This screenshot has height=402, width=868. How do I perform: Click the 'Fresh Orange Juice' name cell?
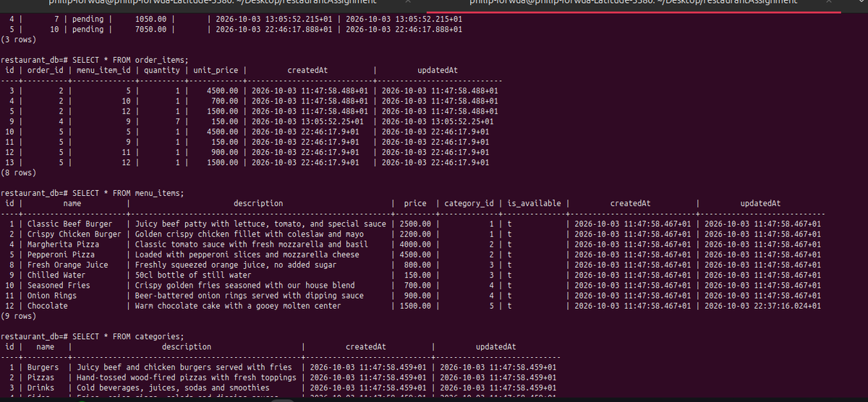click(x=67, y=265)
